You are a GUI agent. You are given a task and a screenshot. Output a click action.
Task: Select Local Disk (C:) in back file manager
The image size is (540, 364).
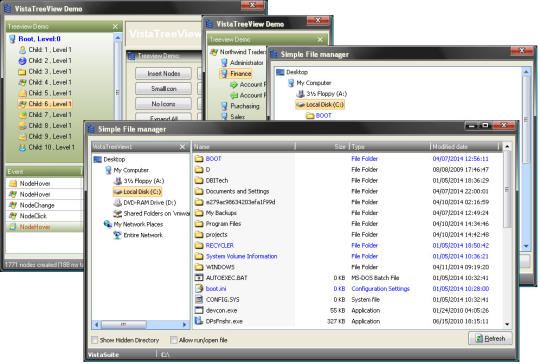click(x=320, y=105)
